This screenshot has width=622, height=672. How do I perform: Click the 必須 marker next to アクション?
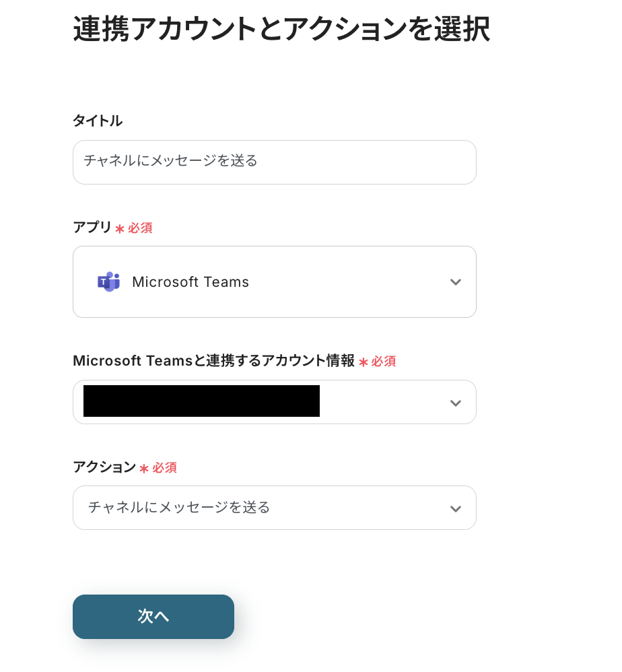pyautogui.click(x=164, y=468)
